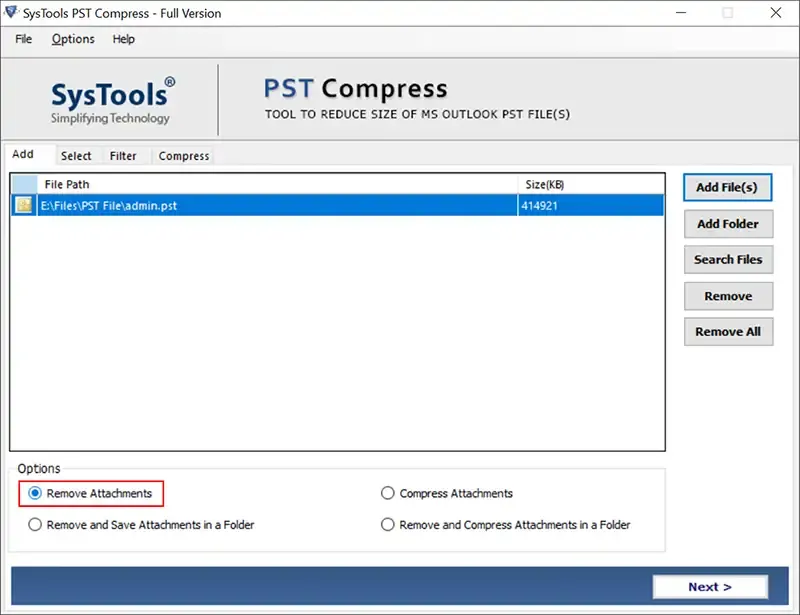This screenshot has width=800, height=615.
Task: Click the Size(KB) column header
Action: (x=591, y=184)
